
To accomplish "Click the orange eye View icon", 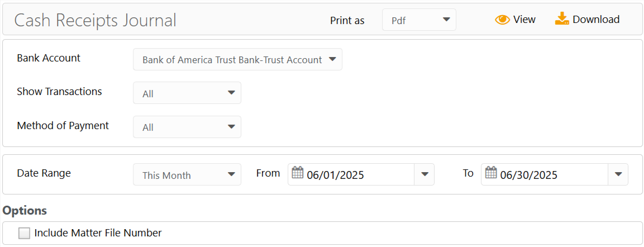I will click(x=502, y=20).
